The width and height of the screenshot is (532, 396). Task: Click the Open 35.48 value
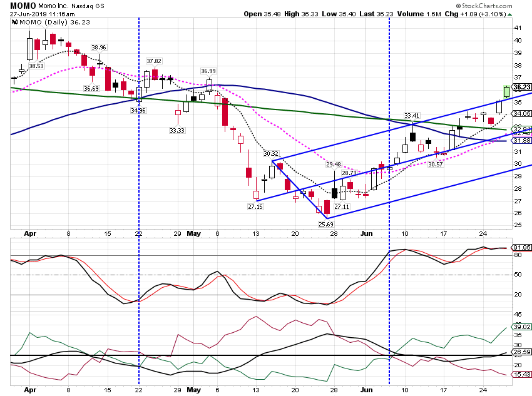tap(262, 14)
